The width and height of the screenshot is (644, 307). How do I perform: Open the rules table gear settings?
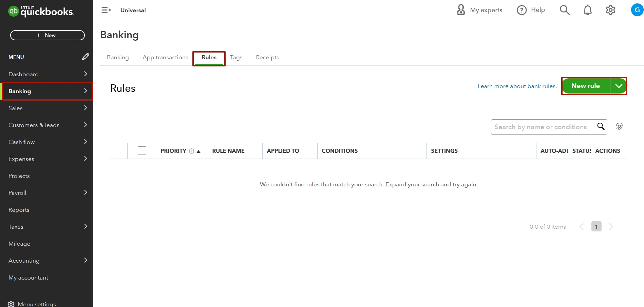click(620, 126)
